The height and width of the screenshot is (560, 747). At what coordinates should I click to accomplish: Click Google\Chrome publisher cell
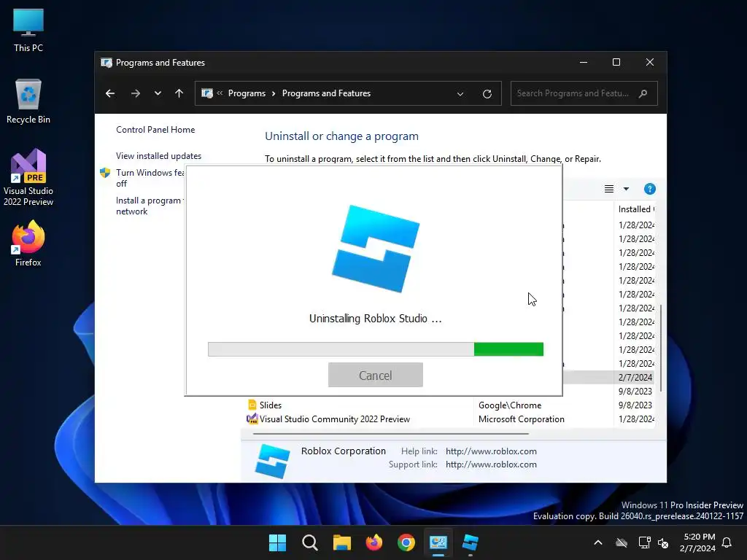coord(510,405)
